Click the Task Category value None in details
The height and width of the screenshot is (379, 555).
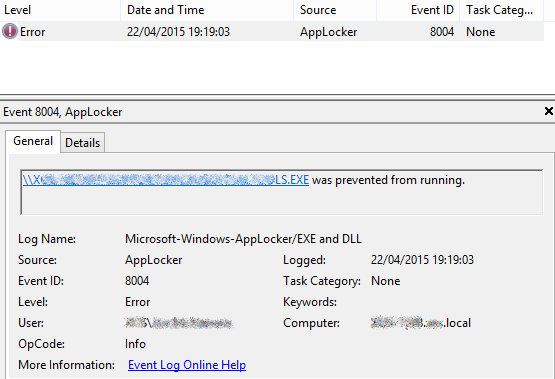pyautogui.click(x=385, y=281)
